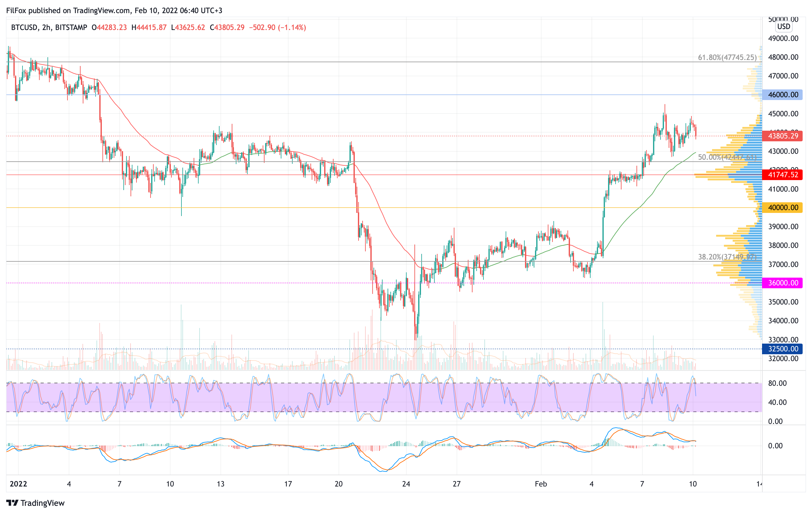Click the orange 40000.00 price label
The image size is (812, 514).
(x=783, y=208)
